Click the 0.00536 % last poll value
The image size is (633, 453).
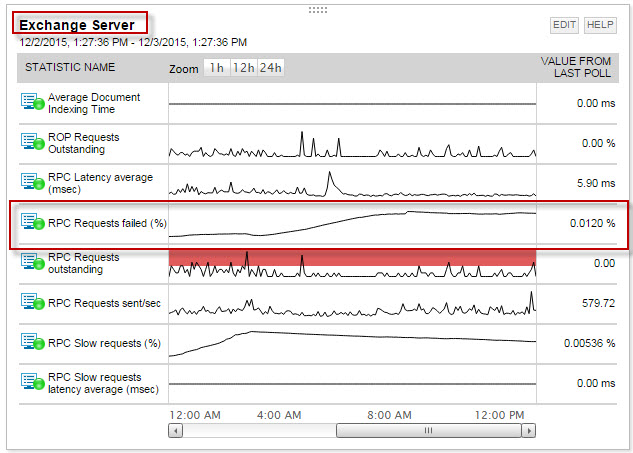pyautogui.click(x=589, y=343)
